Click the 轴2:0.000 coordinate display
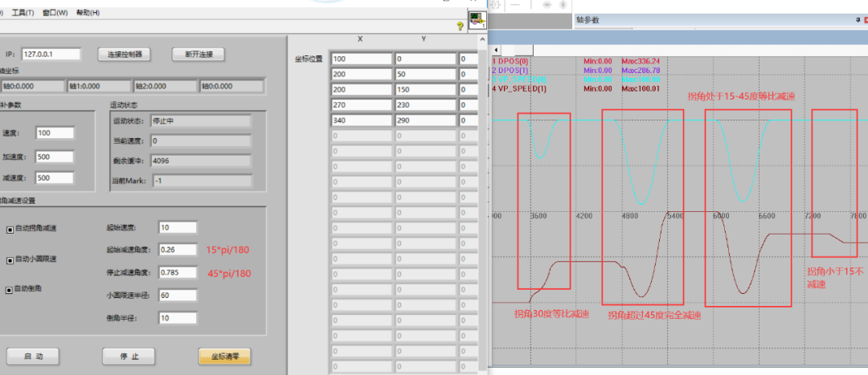Viewport: 868px width, 375px height. [165, 86]
